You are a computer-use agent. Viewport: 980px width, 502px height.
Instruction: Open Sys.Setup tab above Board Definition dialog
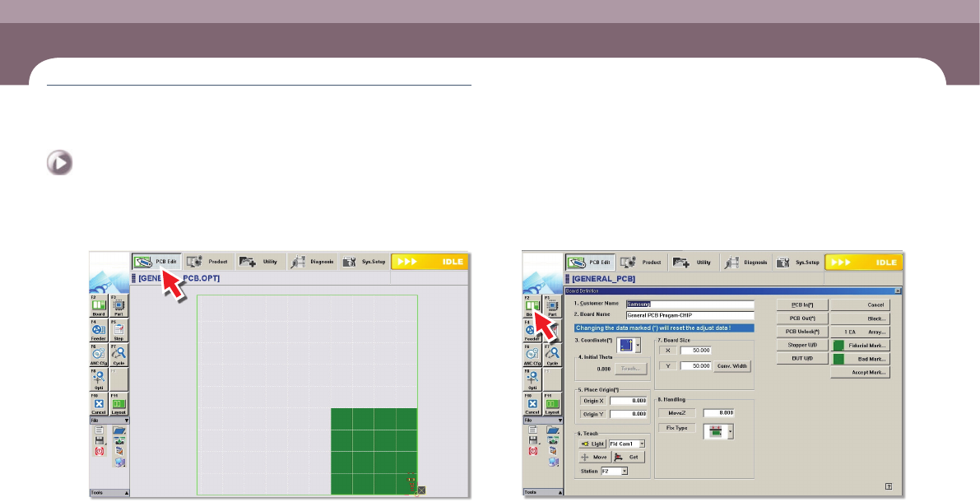click(x=797, y=263)
